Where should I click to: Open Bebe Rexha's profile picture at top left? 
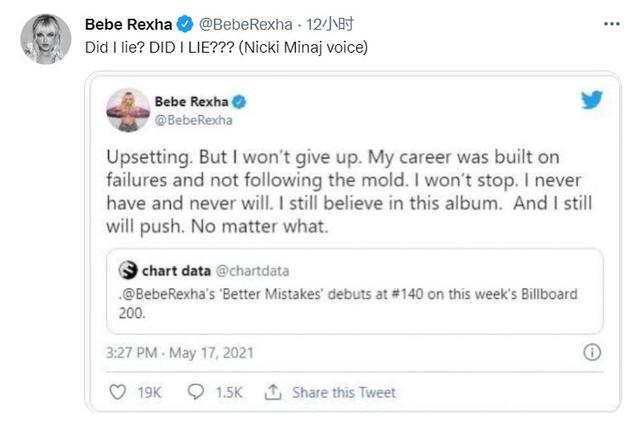click(x=46, y=39)
